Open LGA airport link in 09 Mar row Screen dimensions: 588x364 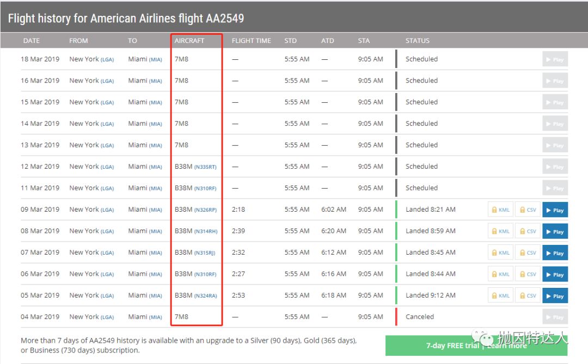107,210
